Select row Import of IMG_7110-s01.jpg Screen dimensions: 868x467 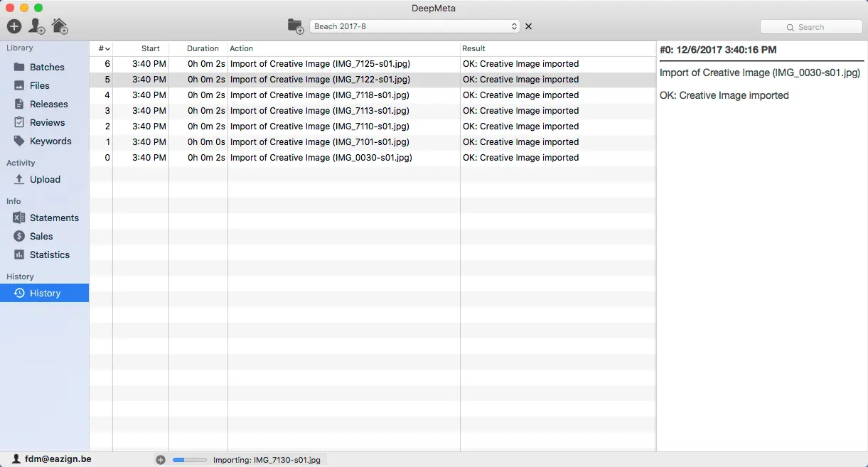click(373, 127)
